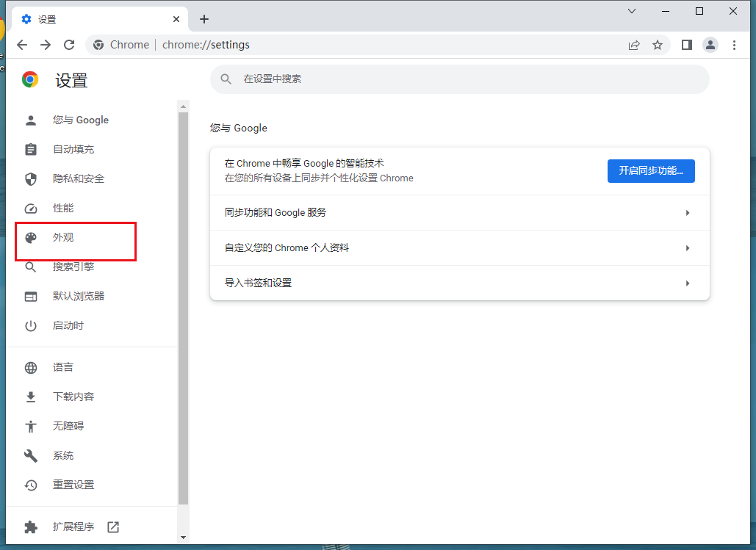
Task: Open a new tab with plus button
Action: point(204,19)
